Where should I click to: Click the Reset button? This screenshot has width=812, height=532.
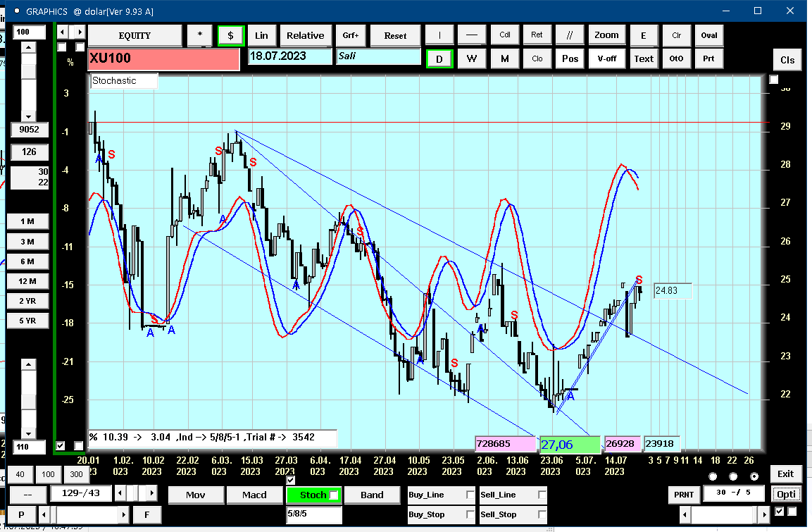pyautogui.click(x=395, y=36)
